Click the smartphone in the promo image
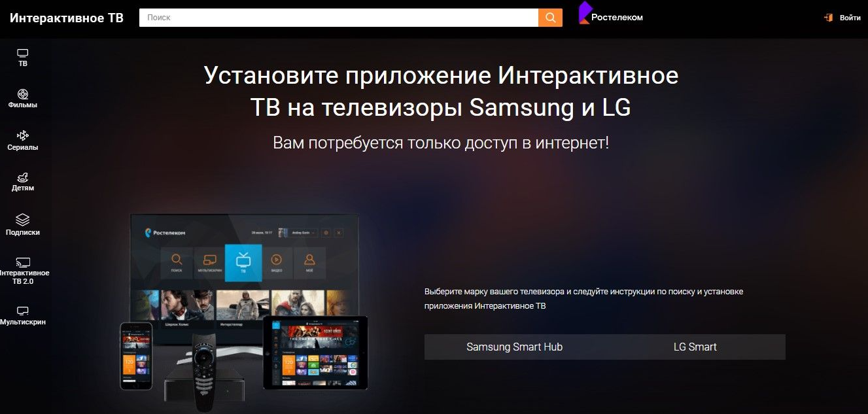 (x=136, y=355)
